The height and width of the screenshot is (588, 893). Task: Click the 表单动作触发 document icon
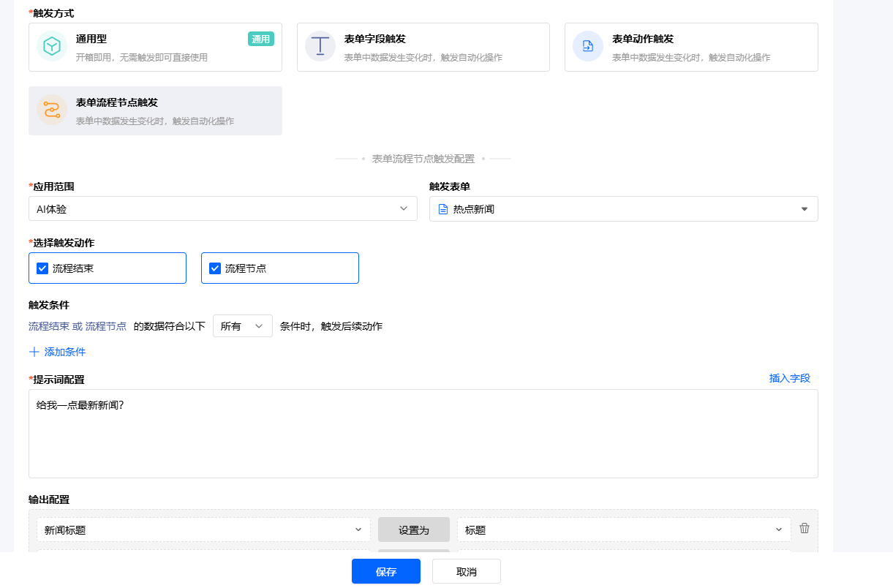pyautogui.click(x=588, y=46)
